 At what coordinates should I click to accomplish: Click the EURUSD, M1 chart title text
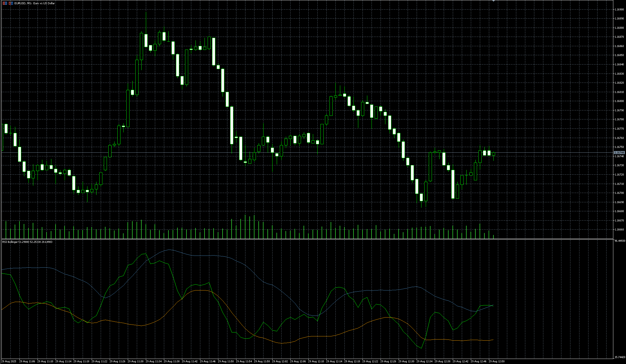click(x=35, y=3)
